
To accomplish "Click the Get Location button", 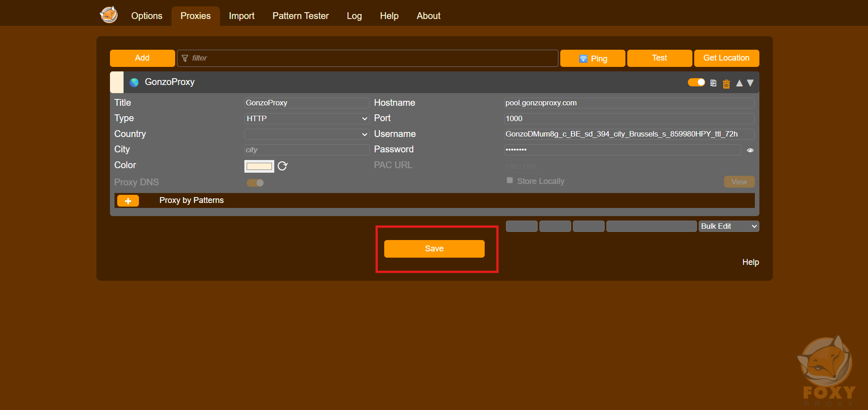I will coord(726,58).
